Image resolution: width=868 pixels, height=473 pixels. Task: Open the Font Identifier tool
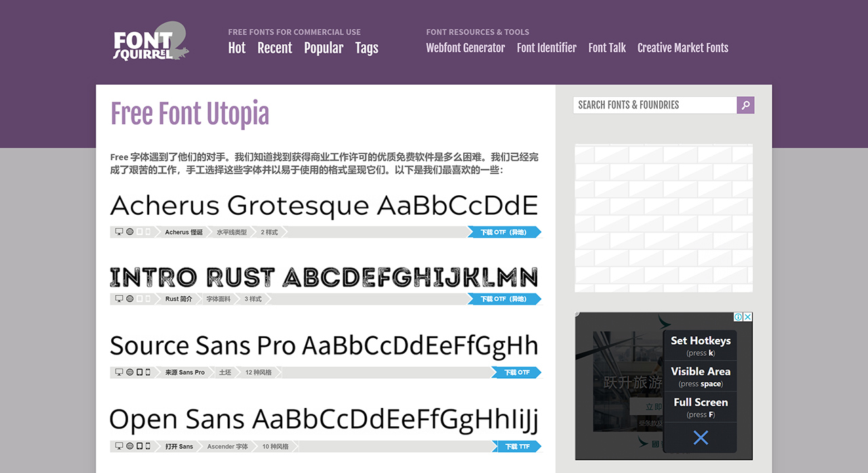(547, 47)
